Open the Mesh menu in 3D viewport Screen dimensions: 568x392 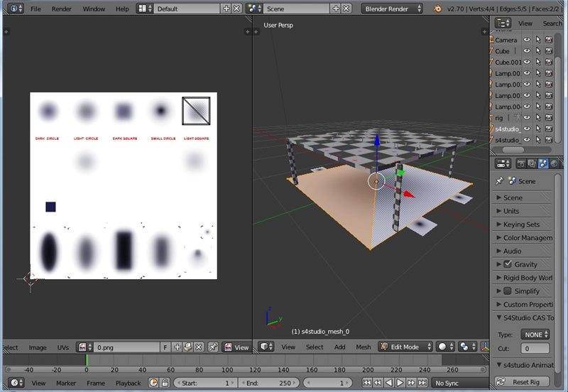tap(364, 347)
